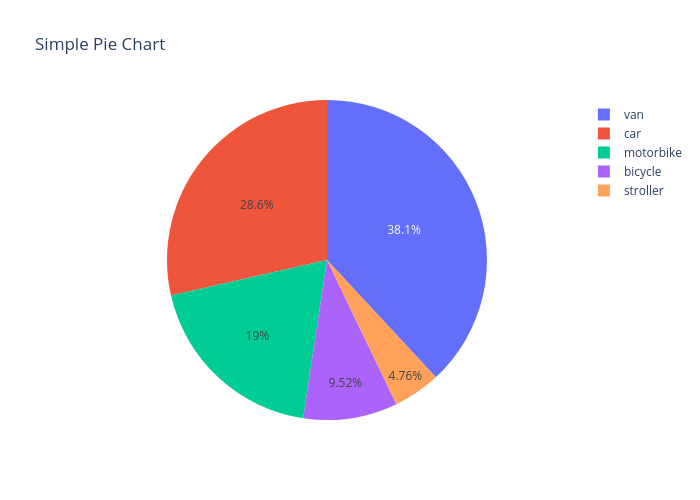Click the blue van legend swatch
Screen dimensions: 700x500
click(604, 115)
